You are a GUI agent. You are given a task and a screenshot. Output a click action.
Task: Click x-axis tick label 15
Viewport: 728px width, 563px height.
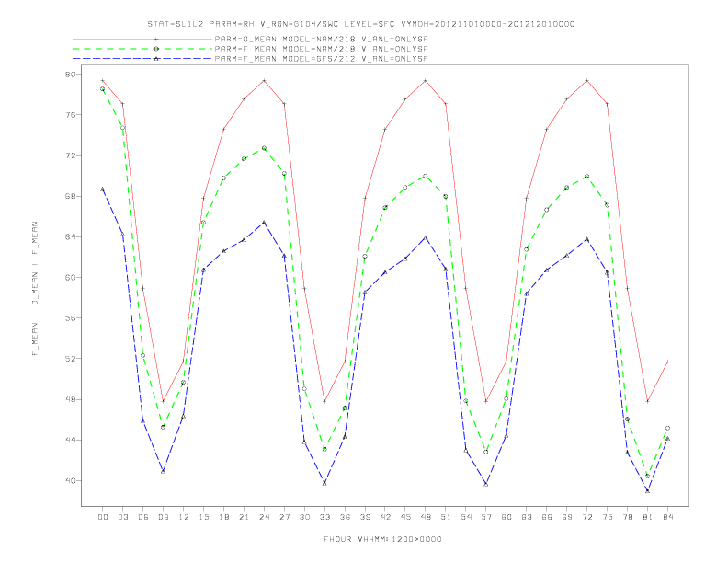click(203, 517)
